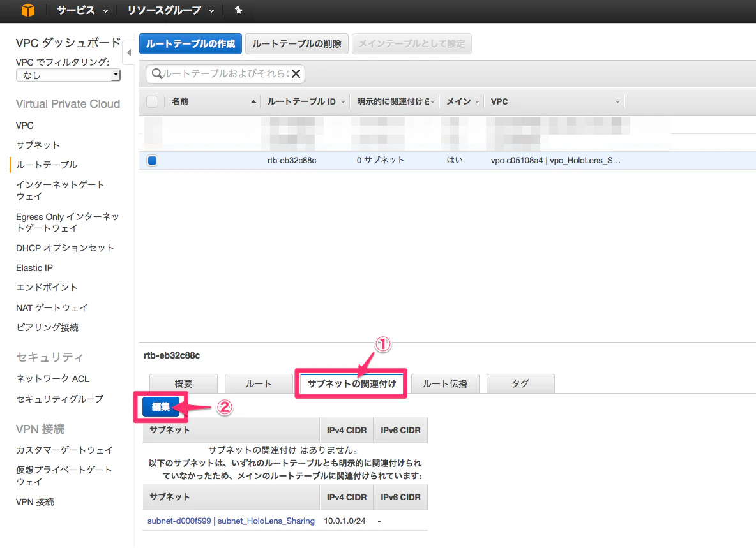Go to サブネット in the sidebar
This screenshot has height=548, width=756.
pyautogui.click(x=38, y=145)
